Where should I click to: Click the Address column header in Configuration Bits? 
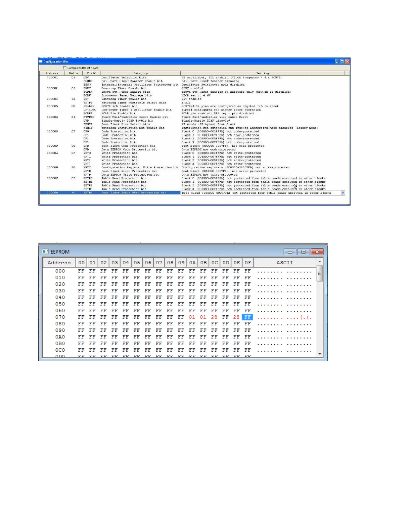click(52, 73)
